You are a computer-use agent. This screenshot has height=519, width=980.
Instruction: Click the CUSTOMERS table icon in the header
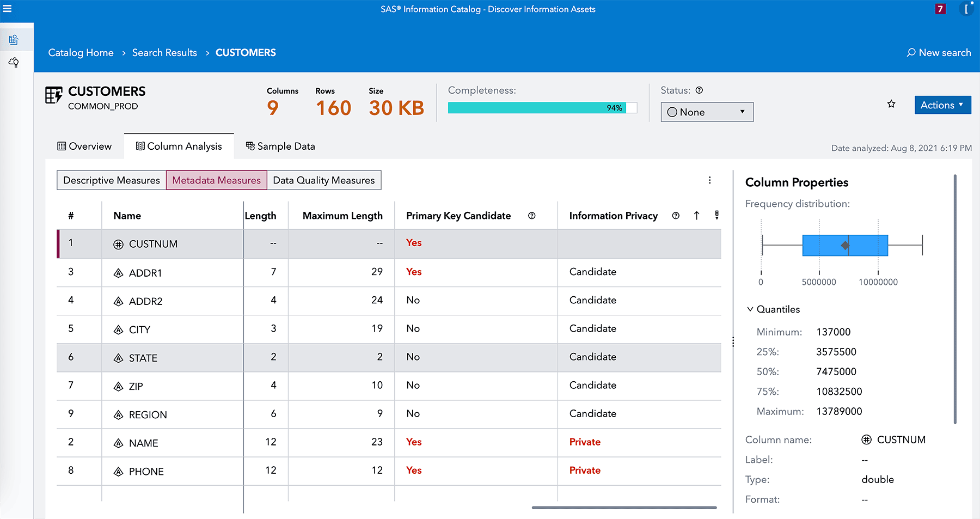tap(53, 95)
